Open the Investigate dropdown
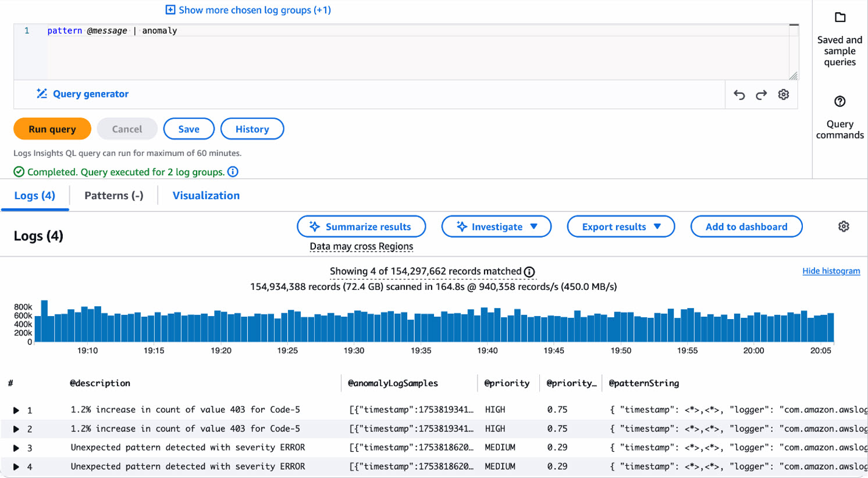The image size is (868, 478). [x=496, y=226]
